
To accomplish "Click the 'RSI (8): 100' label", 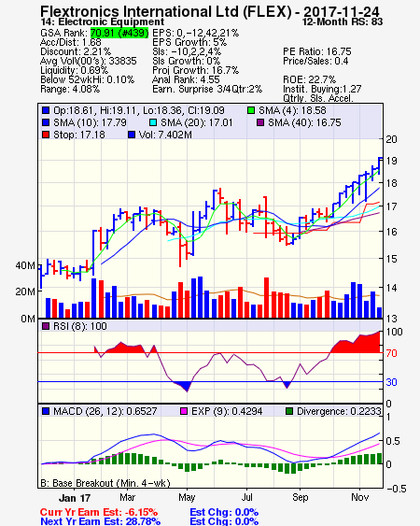I will tap(80, 326).
